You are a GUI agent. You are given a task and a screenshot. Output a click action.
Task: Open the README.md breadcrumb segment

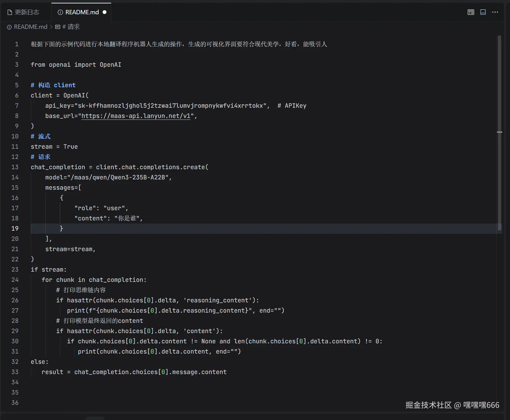30,27
